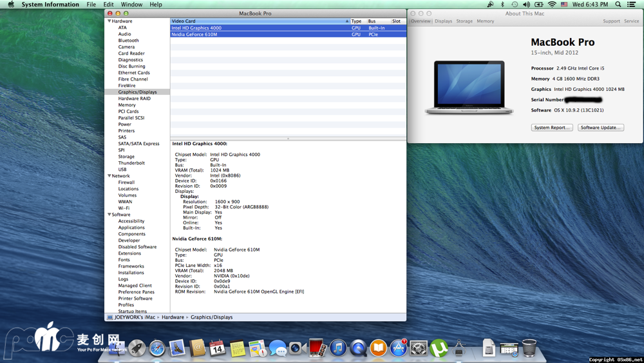Image resolution: width=644 pixels, height=363 pixels.
Task: Open the File menu
Action: [x=91, y=5]
